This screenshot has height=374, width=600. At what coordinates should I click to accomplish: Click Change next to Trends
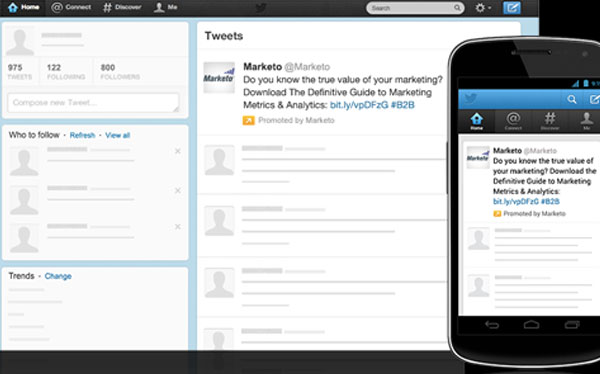tap(58, 276)
